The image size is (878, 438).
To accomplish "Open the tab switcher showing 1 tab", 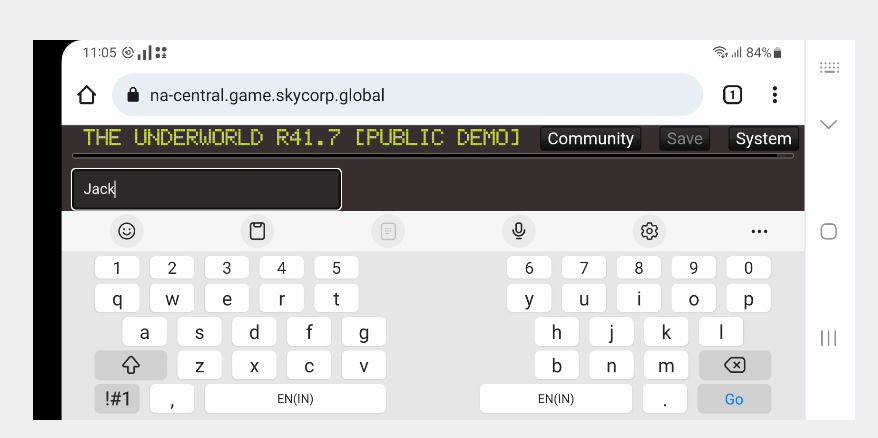I will click(x=732, y=95).
